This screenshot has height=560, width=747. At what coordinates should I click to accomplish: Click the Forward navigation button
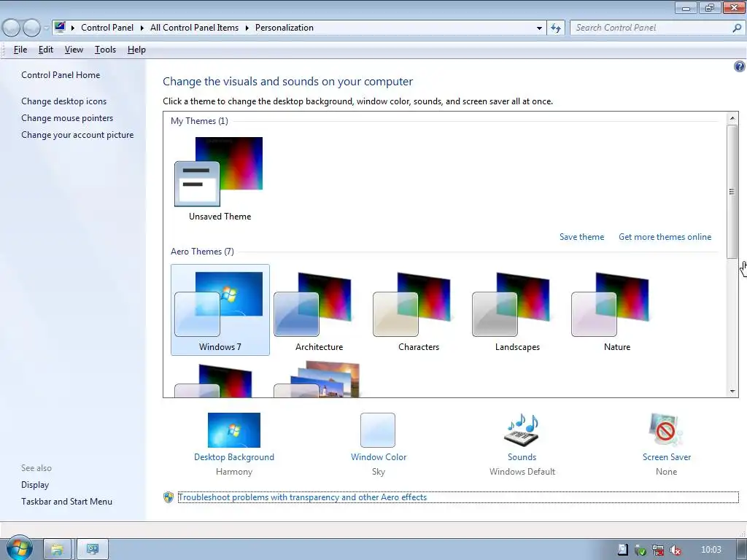[x=31, y=28]
